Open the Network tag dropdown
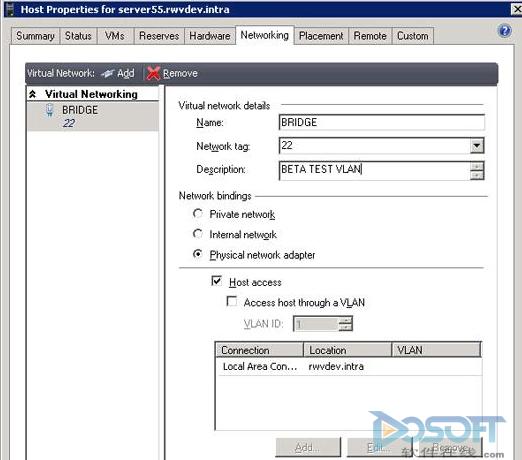This screenshot has height=460, width=522. point(477,146)
